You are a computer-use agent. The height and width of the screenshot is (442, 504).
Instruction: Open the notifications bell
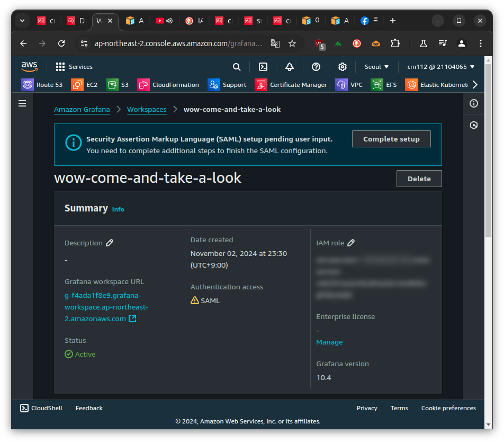tap(289, 67)
